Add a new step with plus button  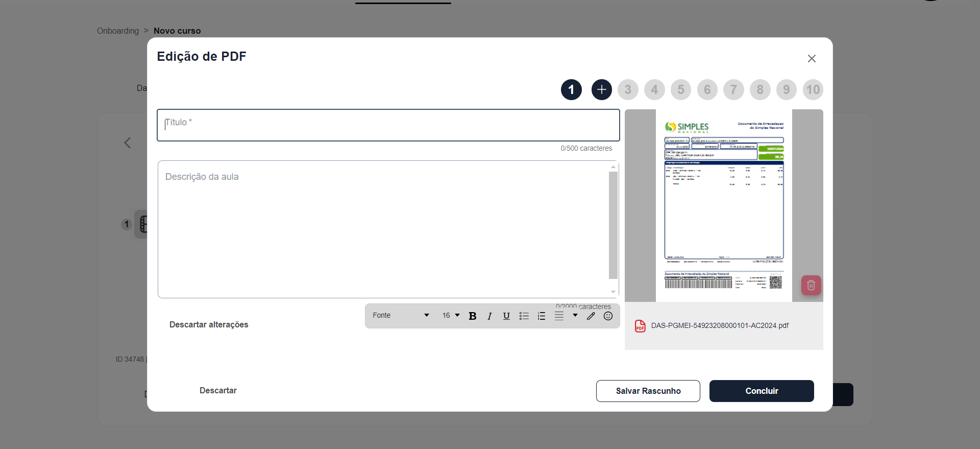point(602,90)
